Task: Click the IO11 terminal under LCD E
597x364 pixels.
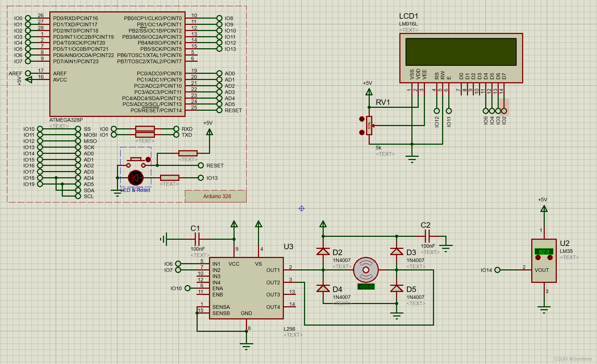Action: coord(449,111)
